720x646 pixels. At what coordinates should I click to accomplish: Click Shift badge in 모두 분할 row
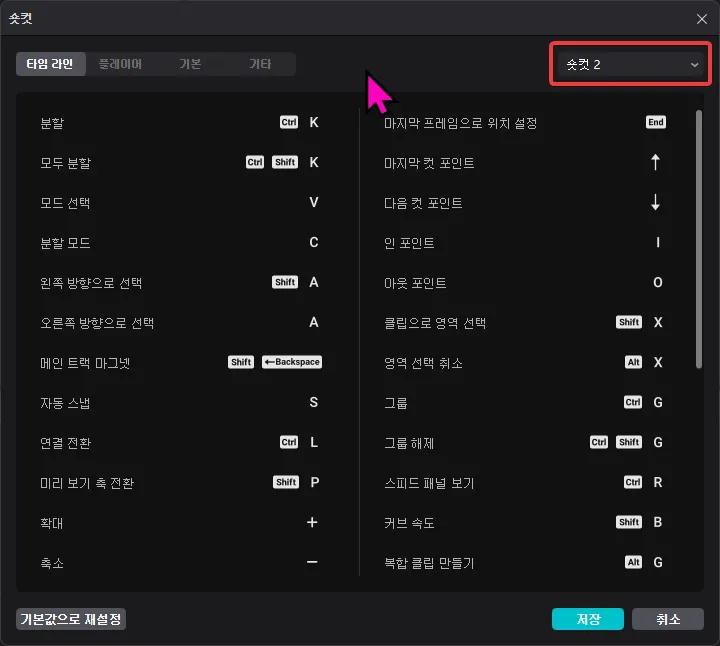click(285, 162)
